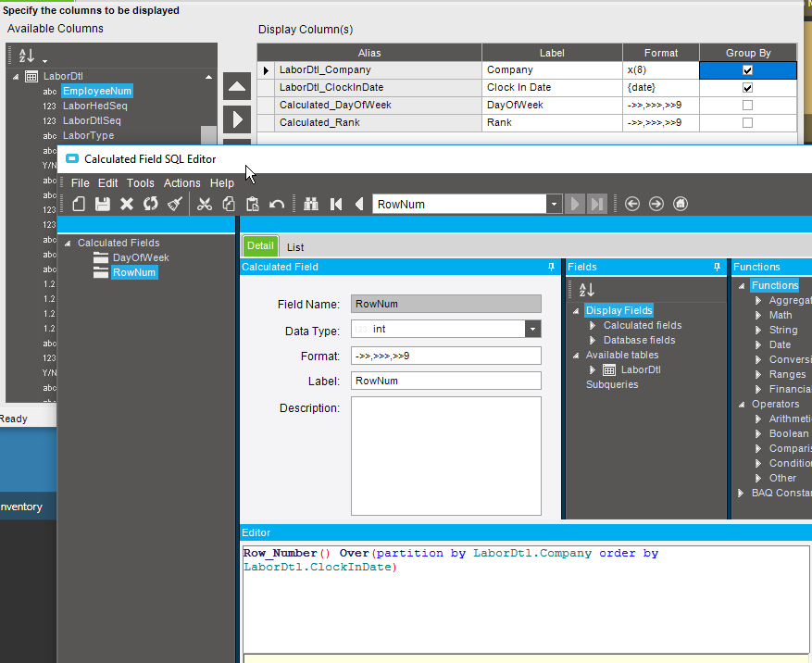The height and width of the screenshot is (663, 812).
Task: Uncheck Group By for LaborDtl_ClockInDate
Action: 747,88
